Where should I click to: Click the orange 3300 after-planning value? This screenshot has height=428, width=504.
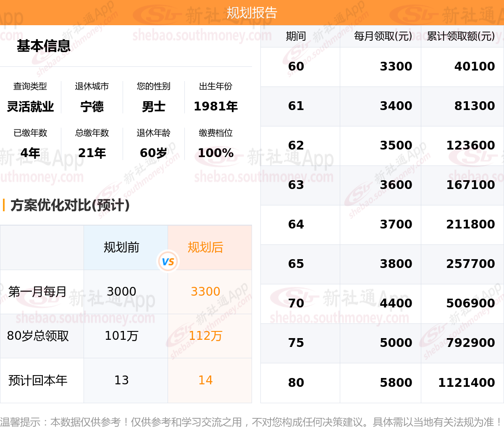tap(205, 291)
